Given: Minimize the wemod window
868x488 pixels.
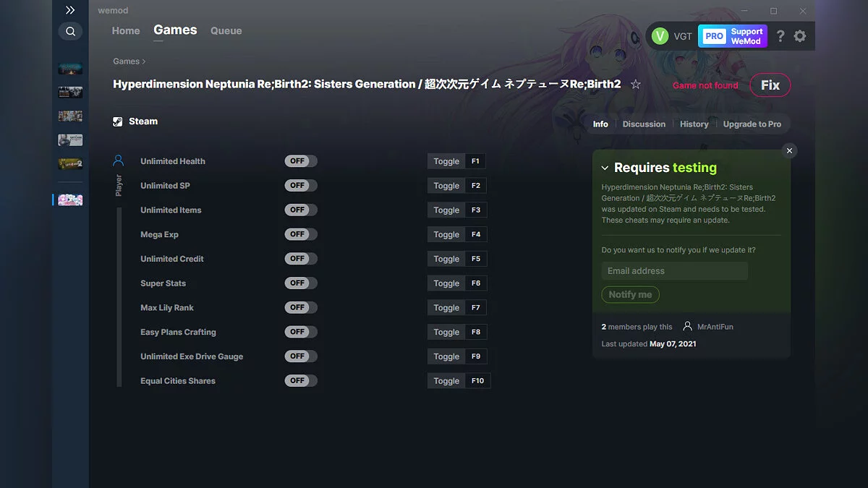Looking at the screenshot, I should pyautogui.click(x=744, y=11).
